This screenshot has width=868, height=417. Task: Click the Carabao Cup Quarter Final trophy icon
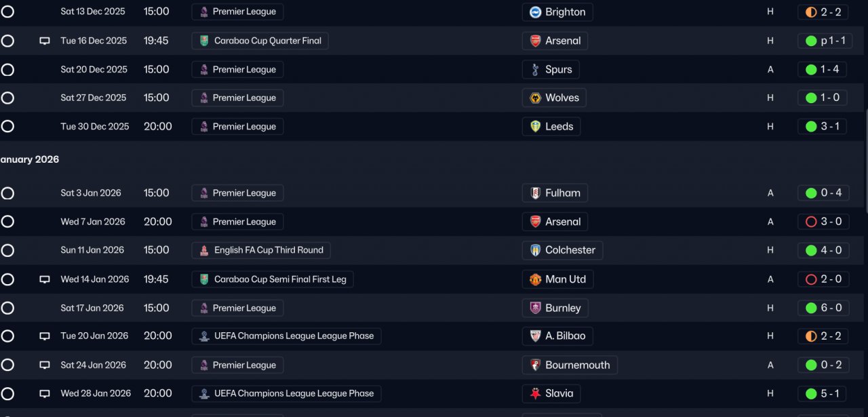pos(204,41)
